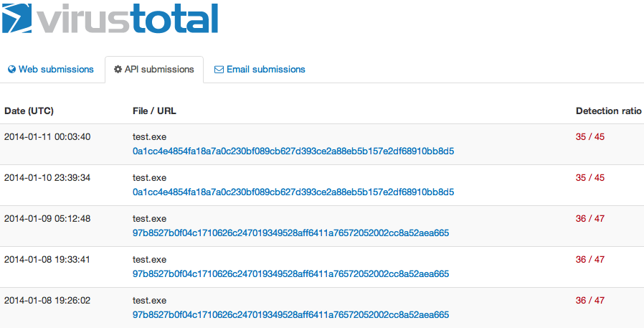This screenshot has height=328, width=644.
Task: Click 36 / 47 ratio in the last row
Action: coord(590,300)
